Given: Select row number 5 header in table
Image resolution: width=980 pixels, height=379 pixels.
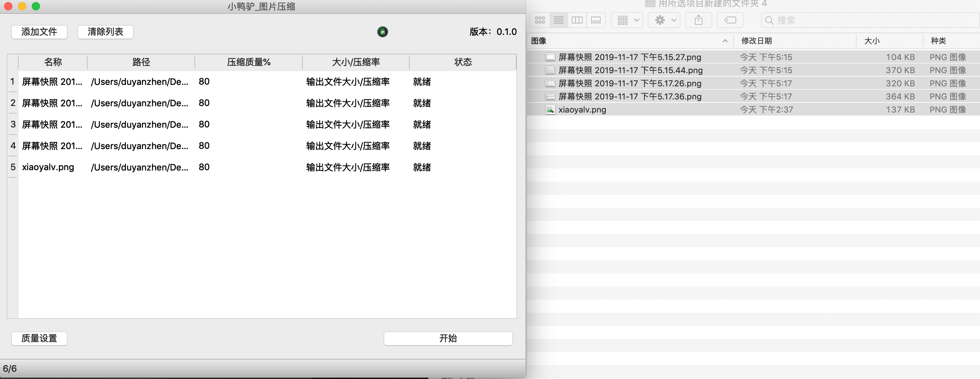Looking at the screenshot, I should pos(13,167).
